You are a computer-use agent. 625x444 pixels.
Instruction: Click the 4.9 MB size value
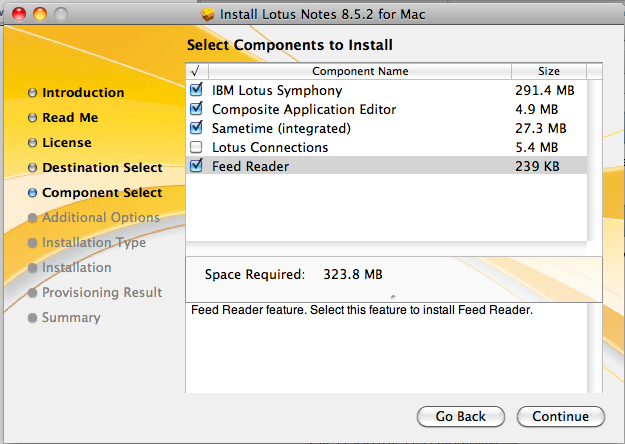(537, 109)
